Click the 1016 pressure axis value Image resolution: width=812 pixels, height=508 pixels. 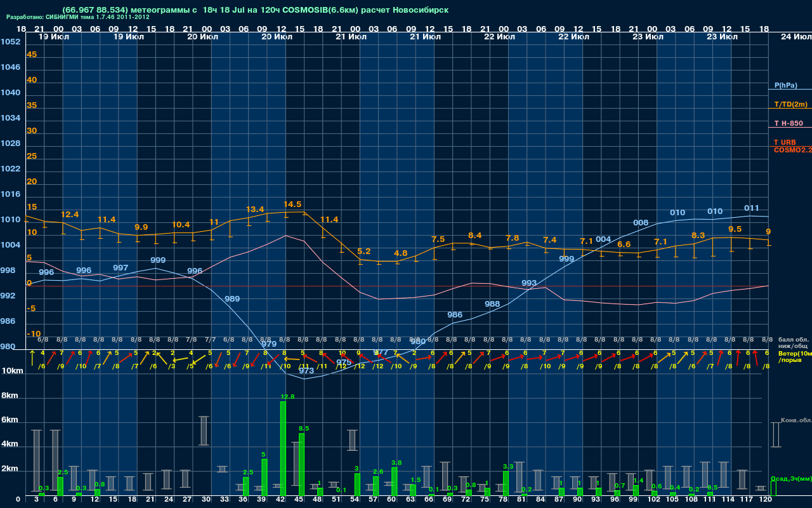10,194
